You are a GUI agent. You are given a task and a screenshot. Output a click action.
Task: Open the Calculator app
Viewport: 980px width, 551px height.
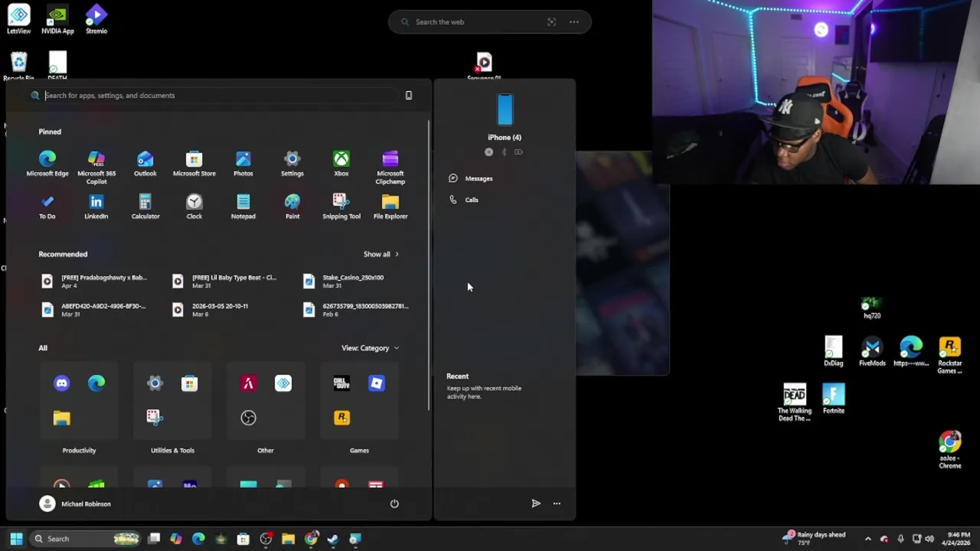tap(145, 207)
